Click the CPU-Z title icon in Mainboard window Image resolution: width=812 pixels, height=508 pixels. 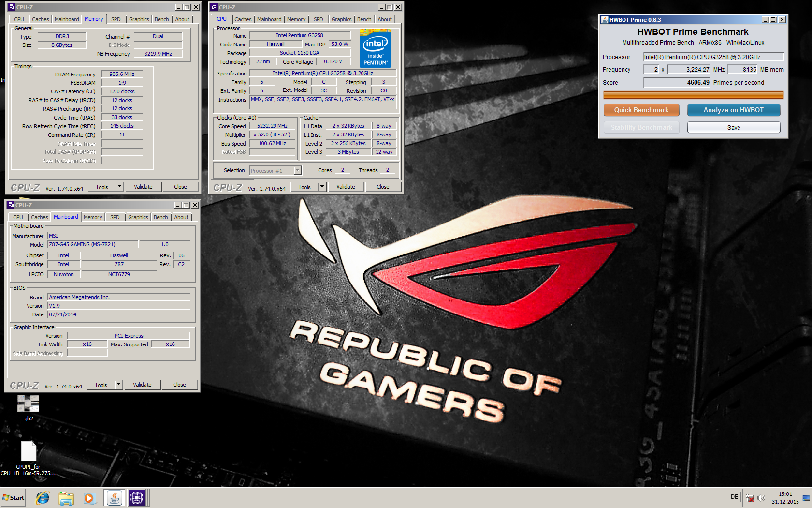tap(11, 205)
